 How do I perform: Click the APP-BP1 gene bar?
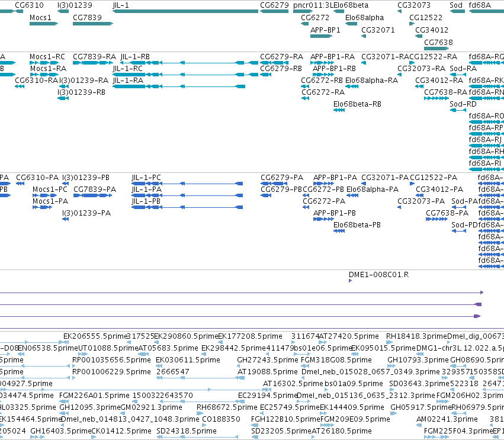[322, 36]
